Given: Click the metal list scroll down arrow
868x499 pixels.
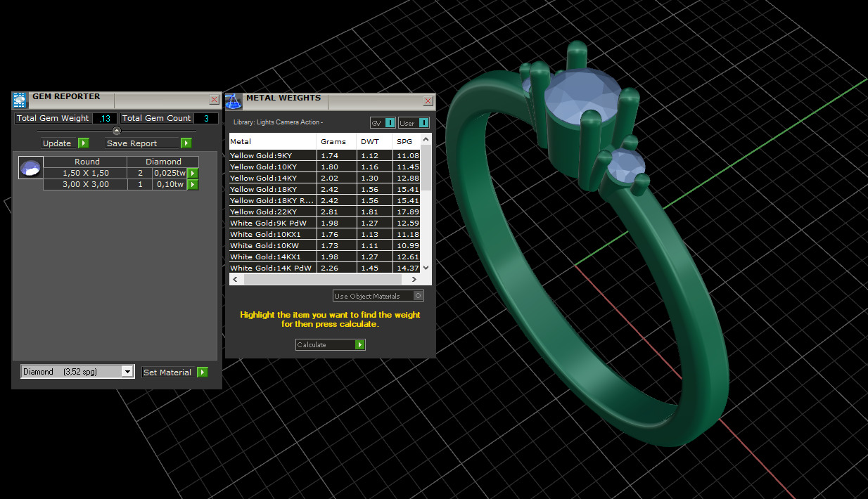Looking at the screenshot, I should tap(426, 268).
